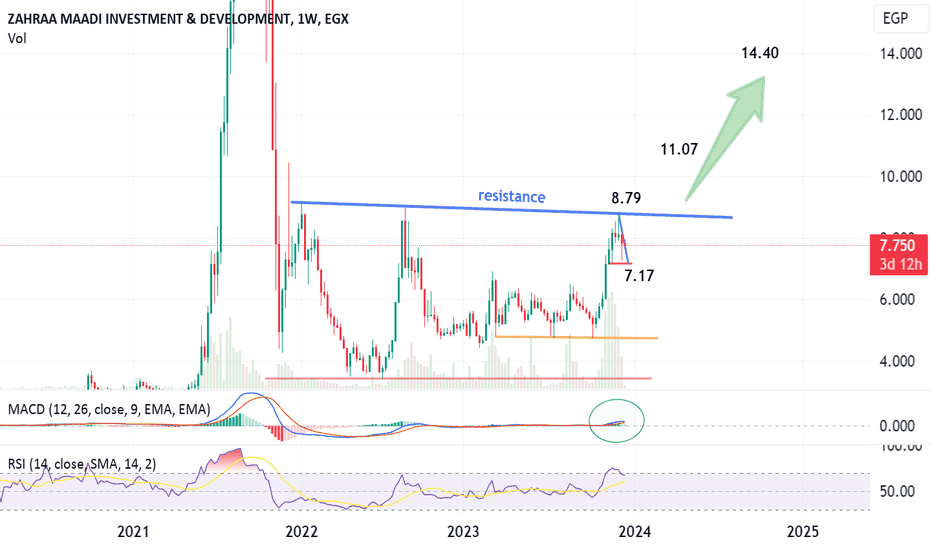Click the blue resistance label text
This screenshot has width=932, height=550.
tap(512, 196)
